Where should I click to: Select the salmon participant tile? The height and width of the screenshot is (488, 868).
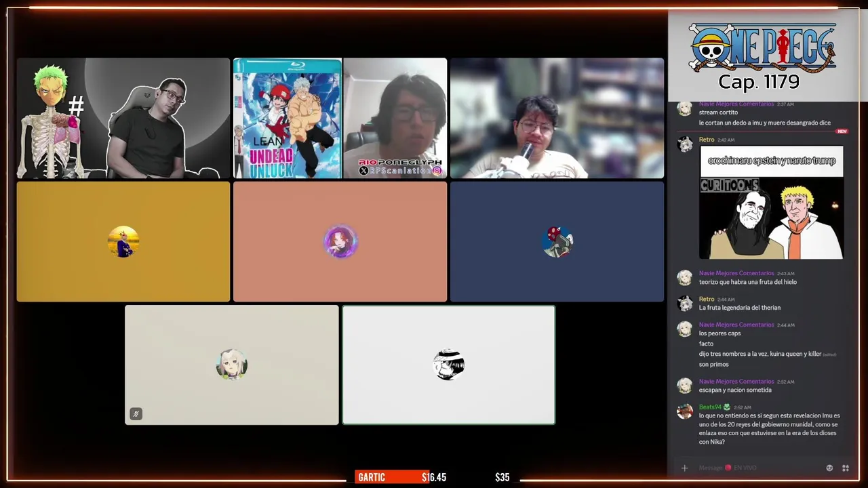click(340, 242)
